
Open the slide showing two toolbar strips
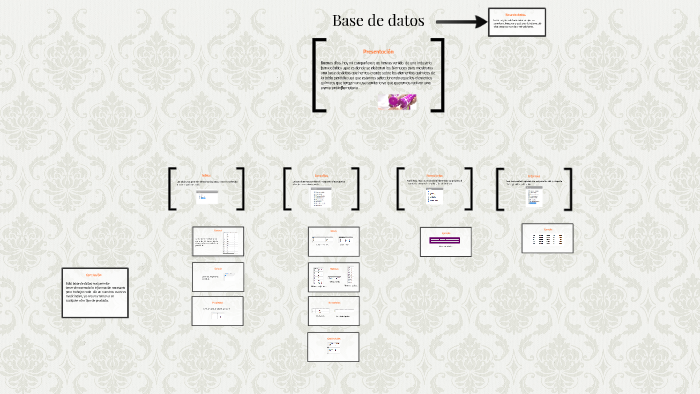333,241
